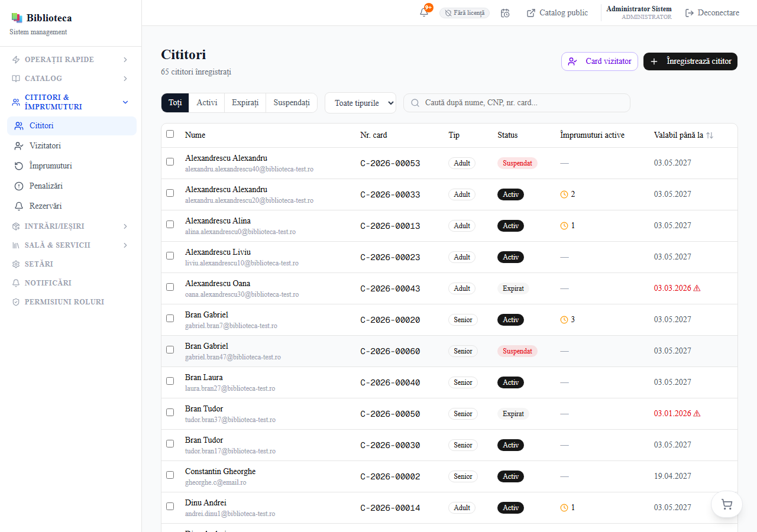Click the Nume column header
The width and height of the screenshot is (757, 532).
(x=195, y=135)
